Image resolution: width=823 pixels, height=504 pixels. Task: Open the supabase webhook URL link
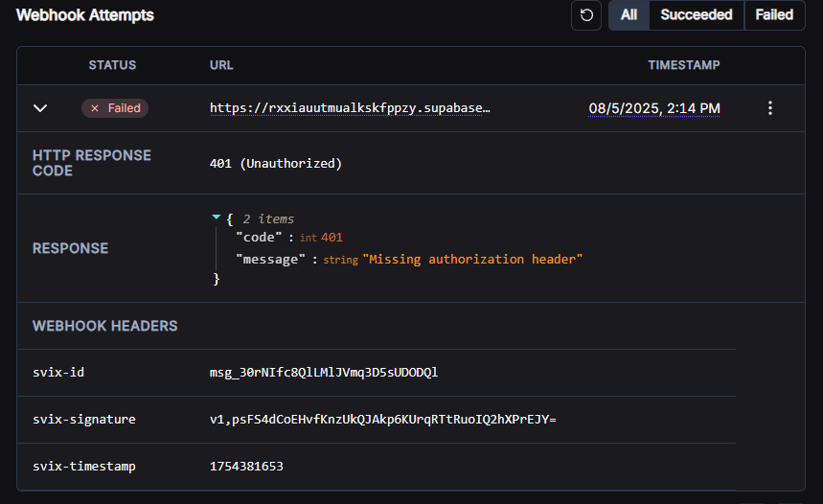point(350,108)
